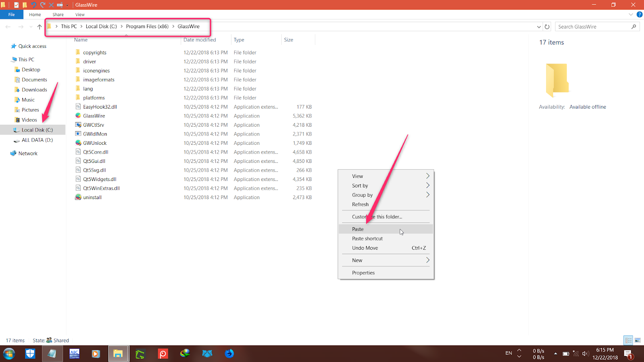This screenshot has width=644, height=362.
Task: Choose Paste shortcut from the context menu
Action: [386, 239]
